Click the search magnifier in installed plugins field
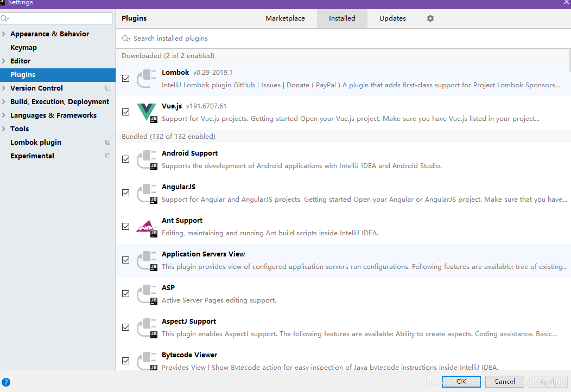The width and height of the screenshot is (571, 392). coord(126,38)
